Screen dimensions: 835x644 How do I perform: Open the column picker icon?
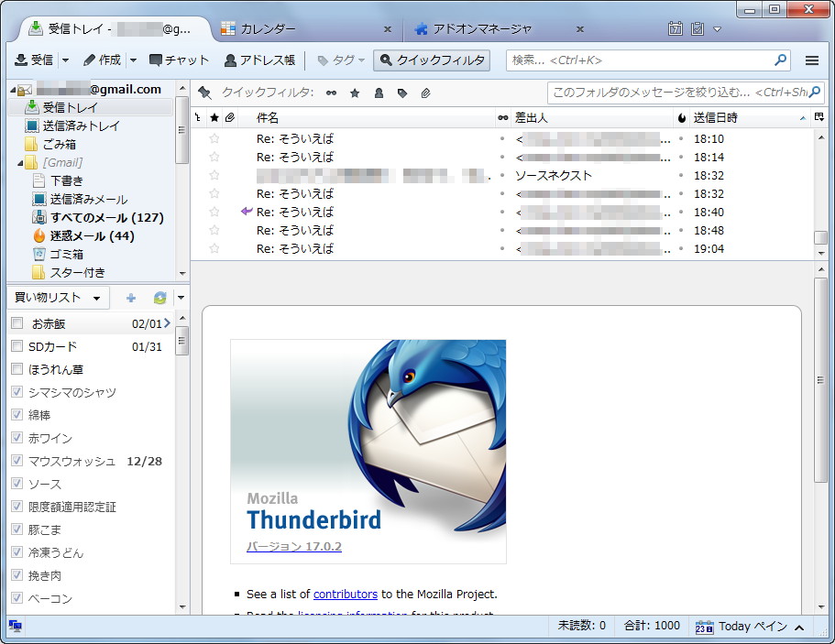point(819,117)
